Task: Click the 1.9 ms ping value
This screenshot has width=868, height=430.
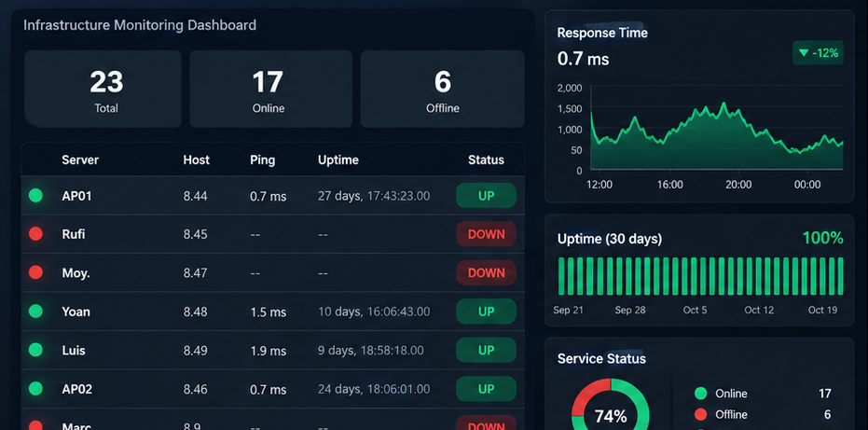Action: pyautogui.click(x=268, y=351)
